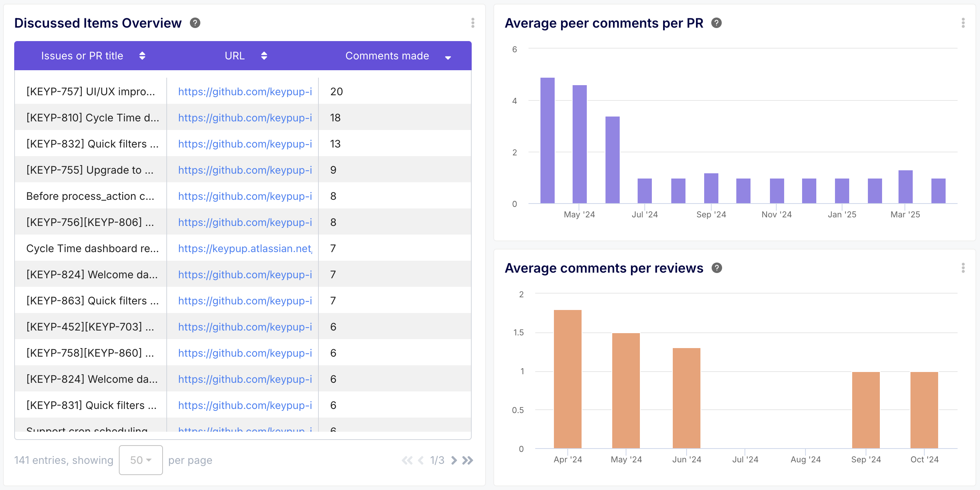The image size is (980, 490).
Task: Click help icon next to Average peer comments per PR
Action: click(x=716, y=23)
